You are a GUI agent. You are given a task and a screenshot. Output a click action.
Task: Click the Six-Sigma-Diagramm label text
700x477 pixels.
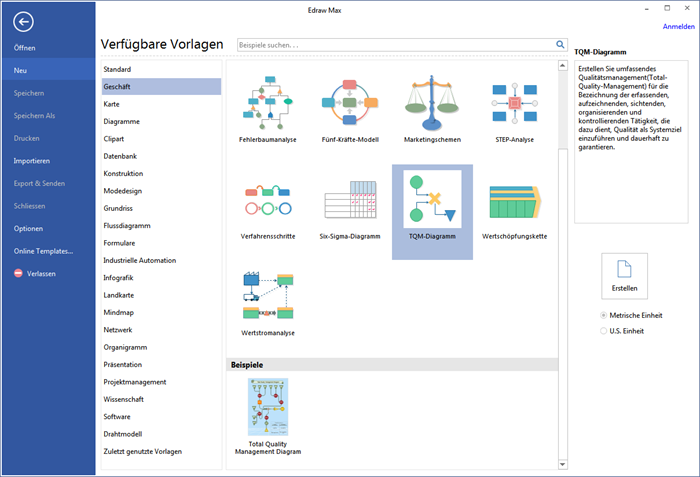point(350,236)
